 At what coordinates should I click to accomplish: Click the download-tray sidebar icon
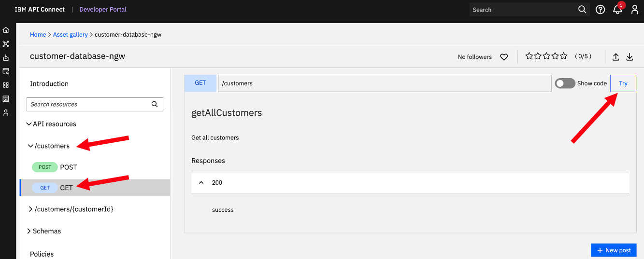pos(6,58)
